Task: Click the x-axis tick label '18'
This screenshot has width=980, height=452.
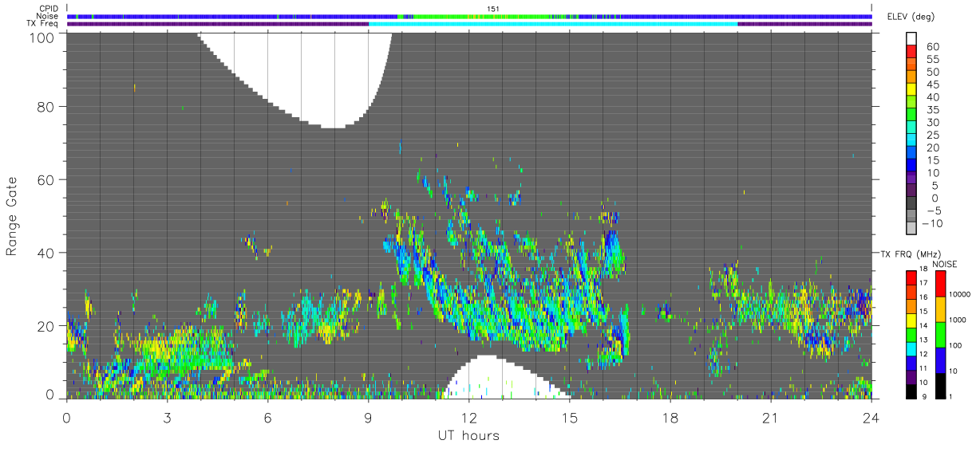Action: point(670,418)
